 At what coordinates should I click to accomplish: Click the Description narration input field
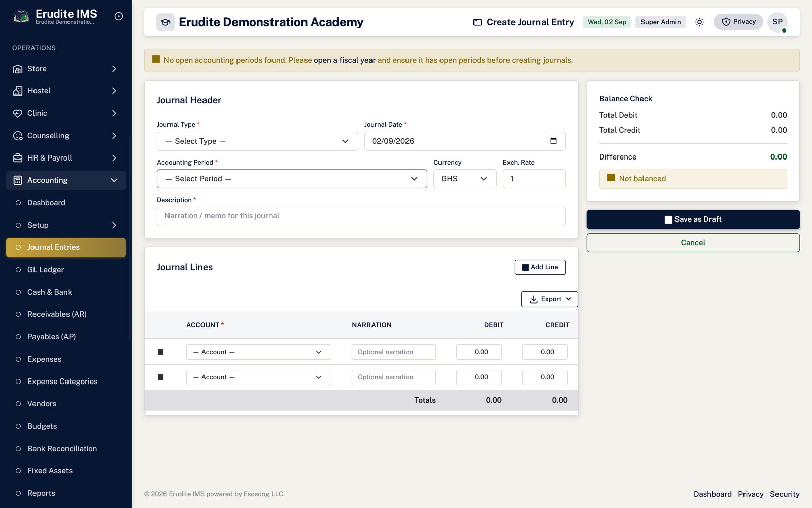point(361,216)
